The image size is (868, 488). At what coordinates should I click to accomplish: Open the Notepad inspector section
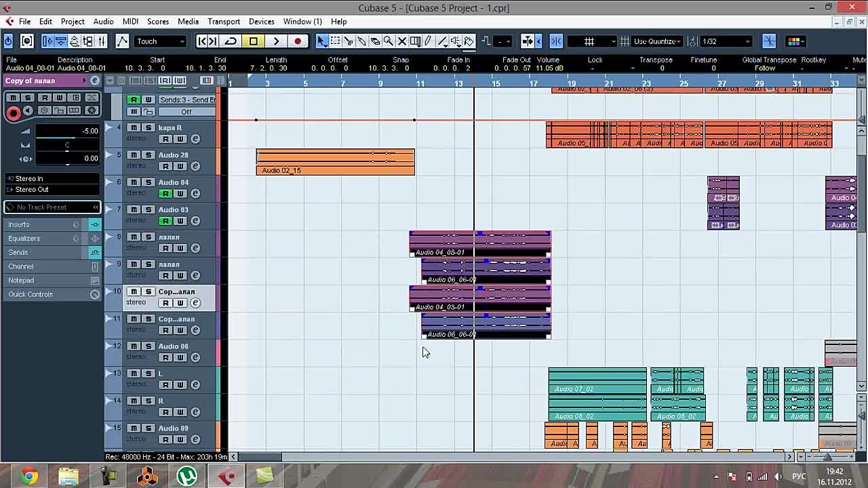point(52,281)
